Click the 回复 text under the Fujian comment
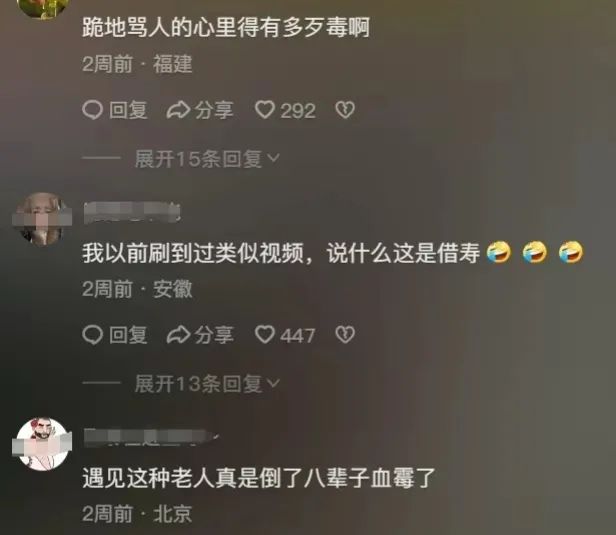This screenshot has height=535, width=616. 128,110
